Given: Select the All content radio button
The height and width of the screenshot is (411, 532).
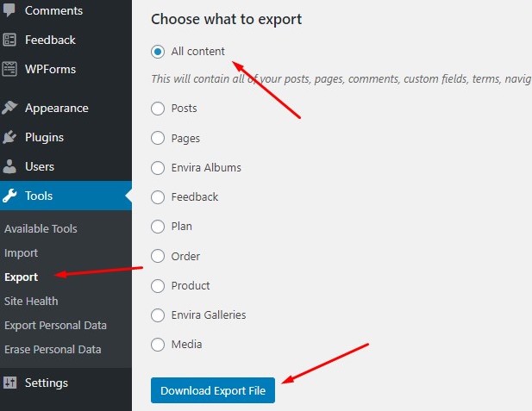Looking at the screenshot, I should (158, 52).
